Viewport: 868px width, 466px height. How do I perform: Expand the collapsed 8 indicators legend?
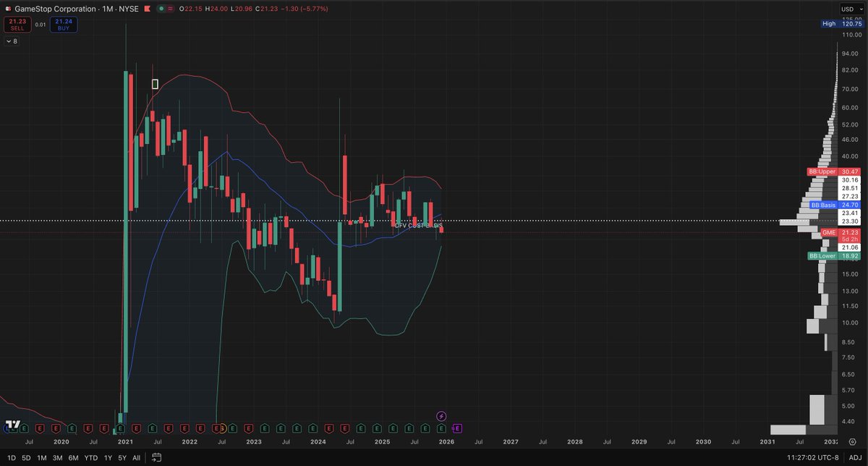pos(11,41)
